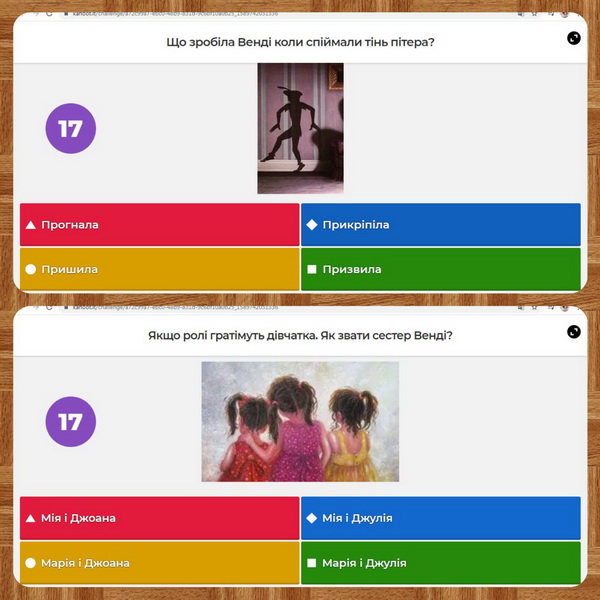Pick the answer Марія і Джоана
Image resolution: width=600 pixels, height=600 pixels.
coord(160,563)
